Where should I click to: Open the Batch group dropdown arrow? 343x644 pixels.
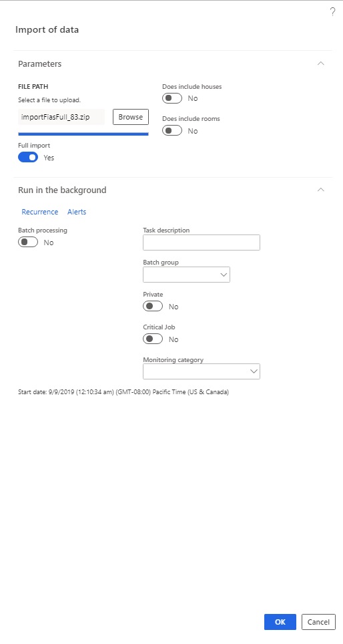click(224, 275)
